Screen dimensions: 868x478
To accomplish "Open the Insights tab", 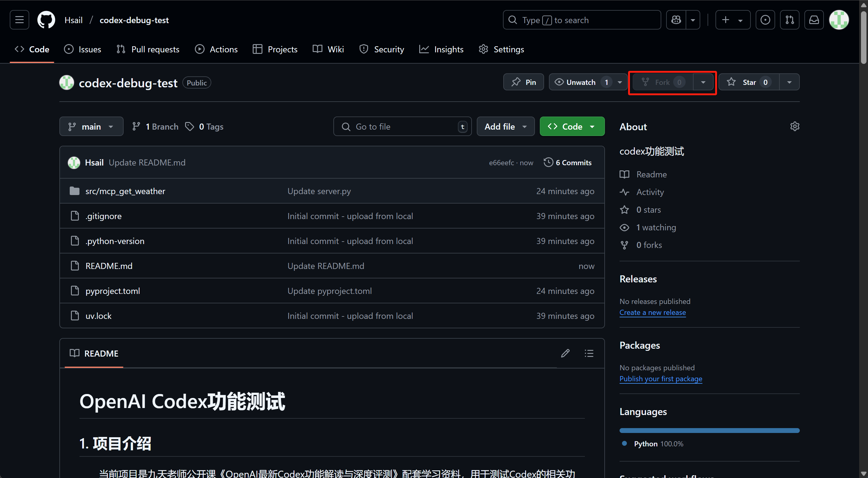I will click(441, 49).
